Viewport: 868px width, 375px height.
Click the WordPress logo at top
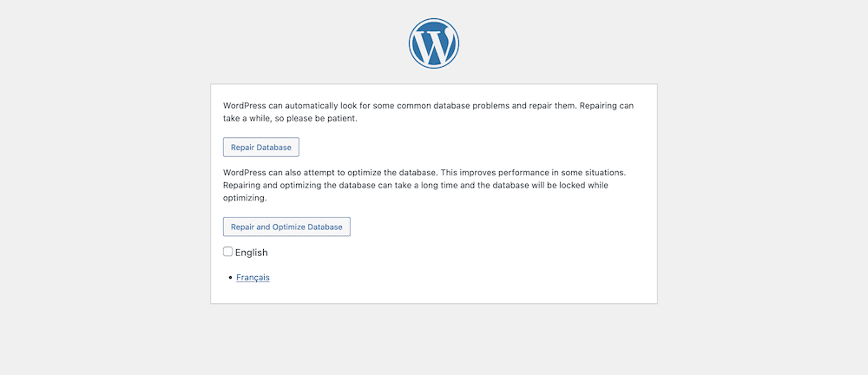point(433,43)
